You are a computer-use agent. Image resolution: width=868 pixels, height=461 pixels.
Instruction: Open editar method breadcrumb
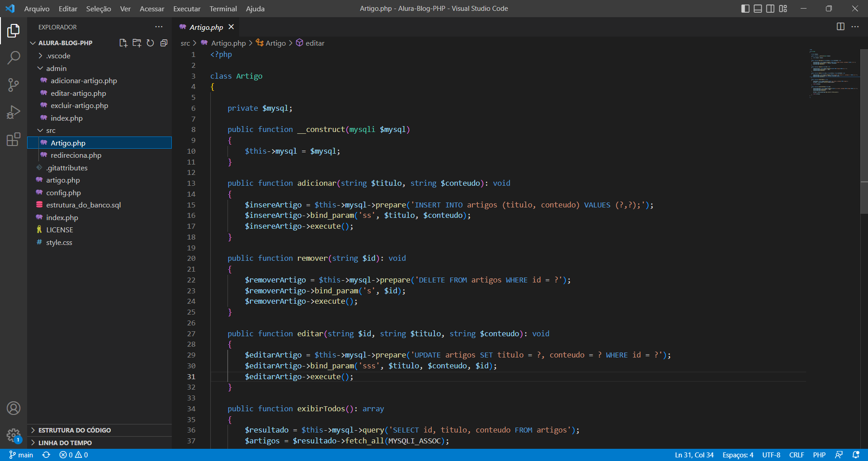[x=310, y=43]
